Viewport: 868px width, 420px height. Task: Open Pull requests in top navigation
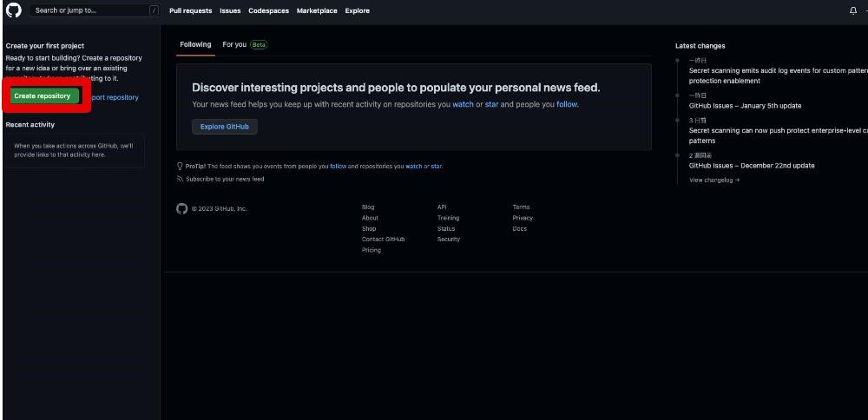tap(190, 10)
